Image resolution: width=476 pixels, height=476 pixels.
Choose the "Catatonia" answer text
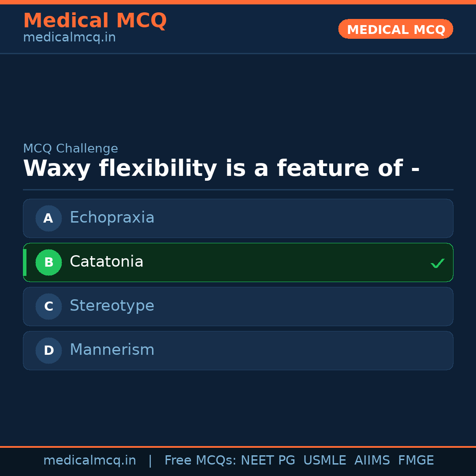coord(106,262)
